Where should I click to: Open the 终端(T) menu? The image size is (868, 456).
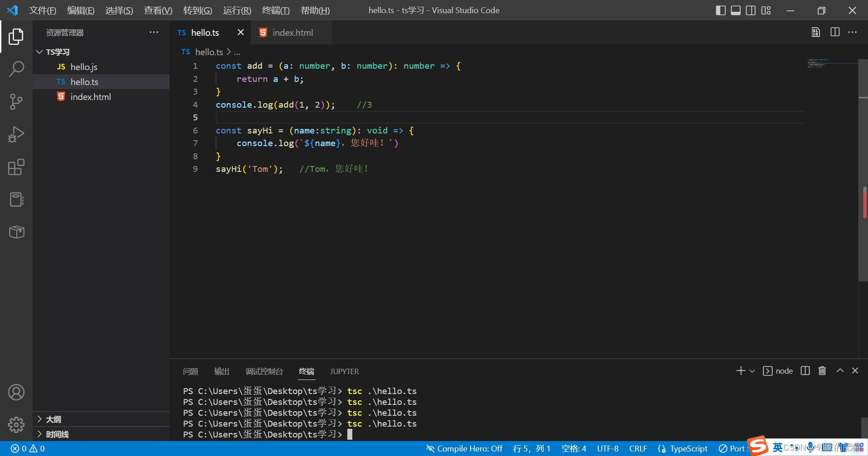coord(276,10)
